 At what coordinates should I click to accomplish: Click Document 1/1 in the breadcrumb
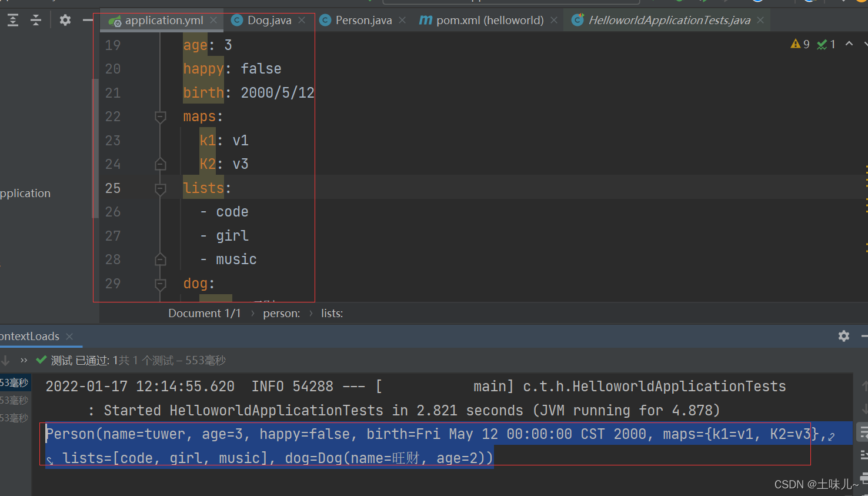tap(205, 314)
